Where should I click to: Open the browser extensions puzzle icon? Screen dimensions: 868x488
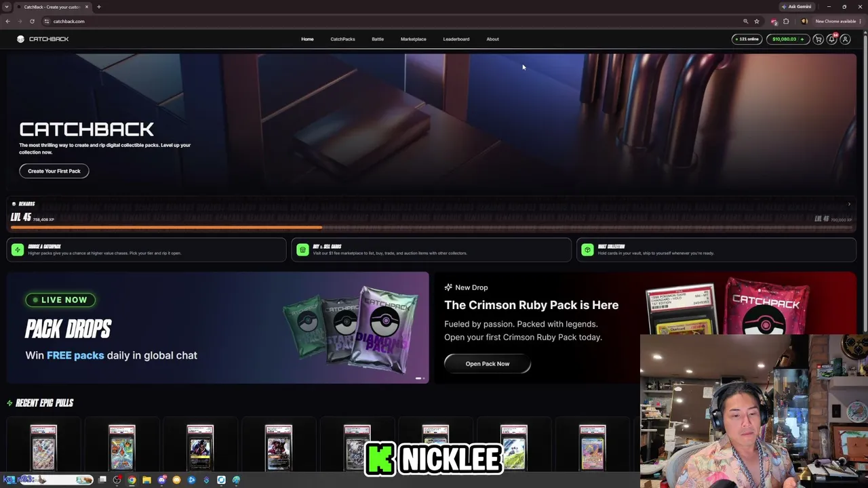pyautogui.click(x=786, y=21)
